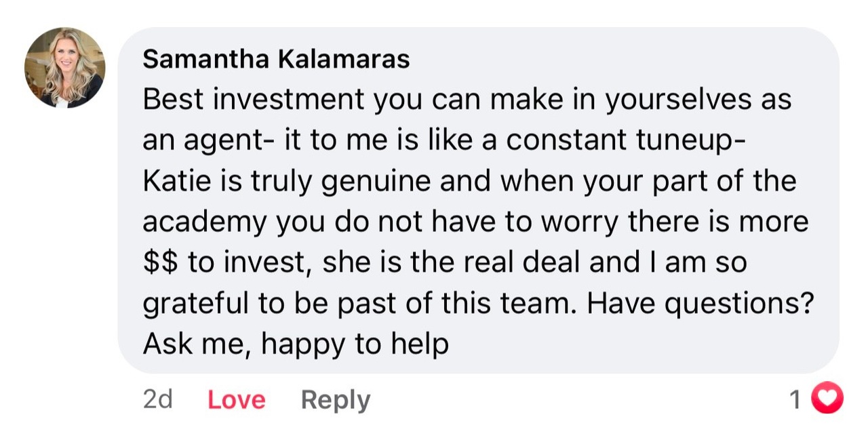Click the word "grateful" in the comment
Image resolution: width=868 pixels, height=438 pixels.
tap(195, 303)
